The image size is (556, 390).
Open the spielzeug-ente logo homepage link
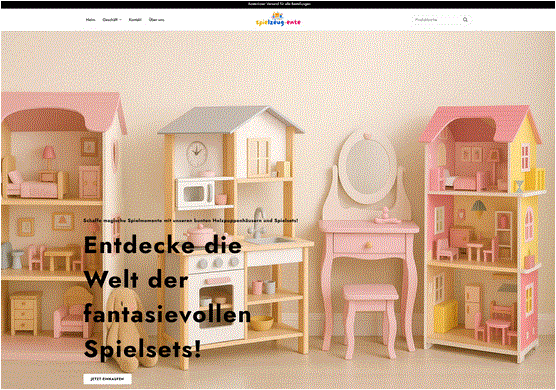pos(278,19)
